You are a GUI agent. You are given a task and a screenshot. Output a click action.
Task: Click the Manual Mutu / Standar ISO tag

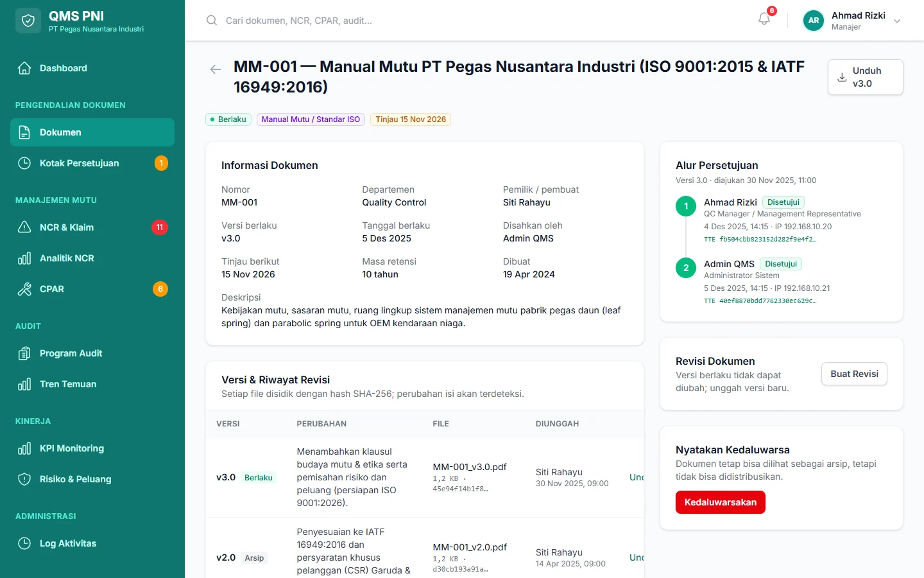point(311,119)
